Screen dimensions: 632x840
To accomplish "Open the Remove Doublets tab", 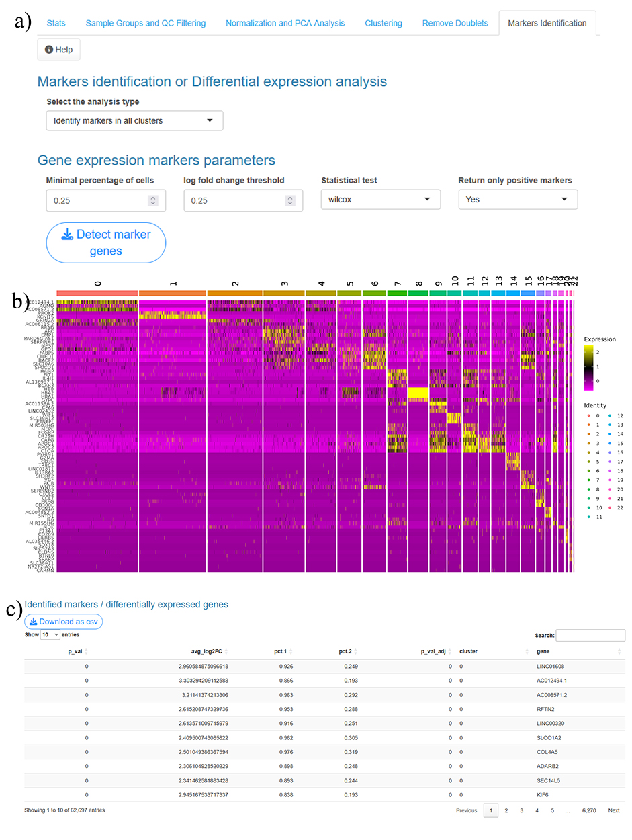I will tap(455, 23).
